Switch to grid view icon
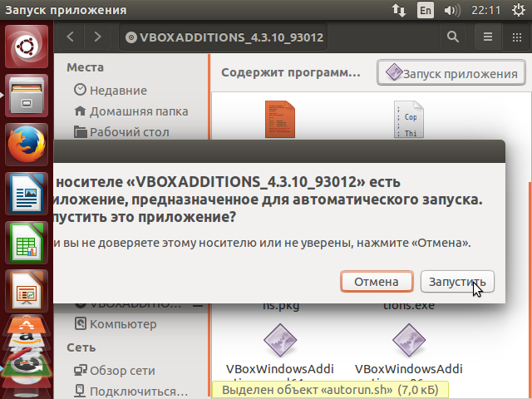The image size is (532, 399). pyautogui.click(x=517, y=37)
